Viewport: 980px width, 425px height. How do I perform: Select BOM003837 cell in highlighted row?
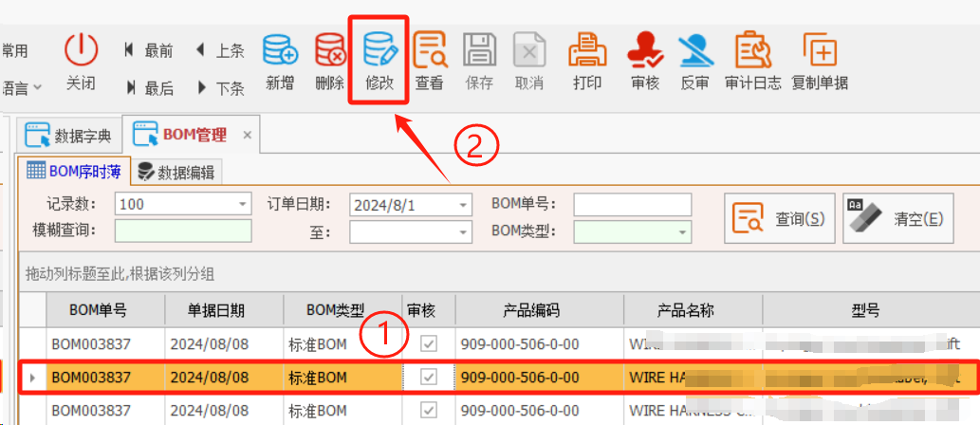105,377
